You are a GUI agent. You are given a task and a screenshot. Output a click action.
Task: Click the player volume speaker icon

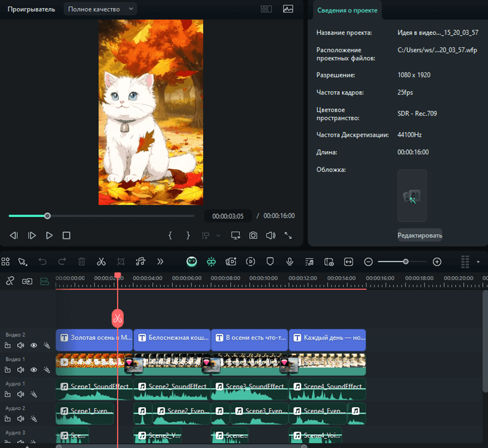pyautogui.click(x=270, y=235)
